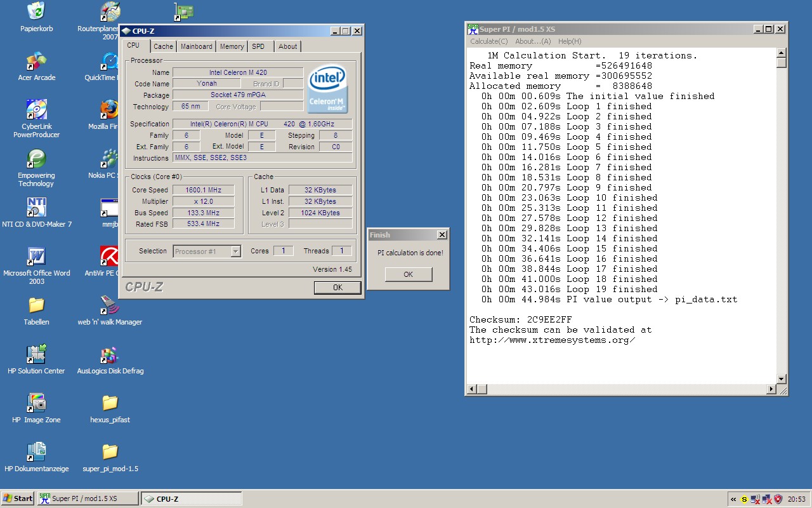This screenshot has width=812, height=508.
Task: Open the web 'n' walk Manager desktop shortcut
Action: point(110,305)
